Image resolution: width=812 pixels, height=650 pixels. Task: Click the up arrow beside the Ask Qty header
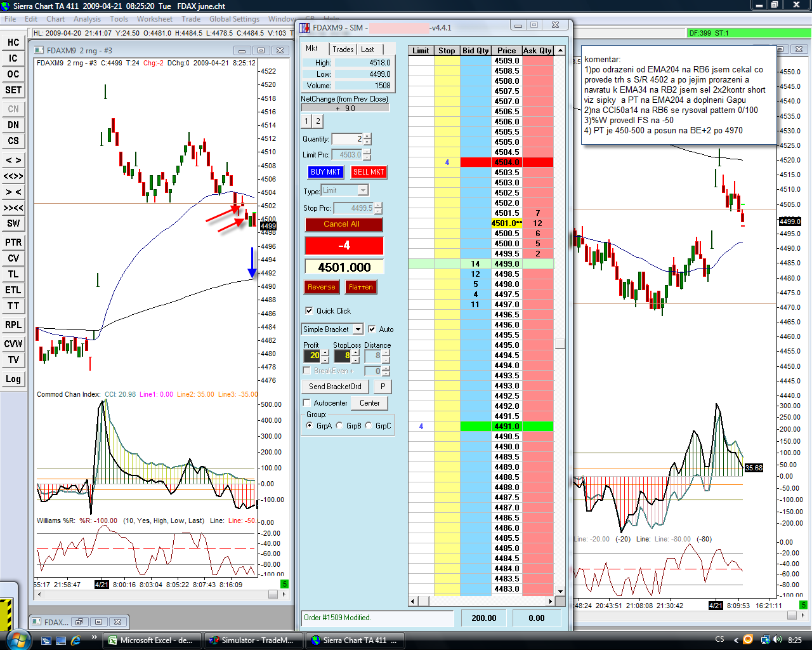click(560, 51)
